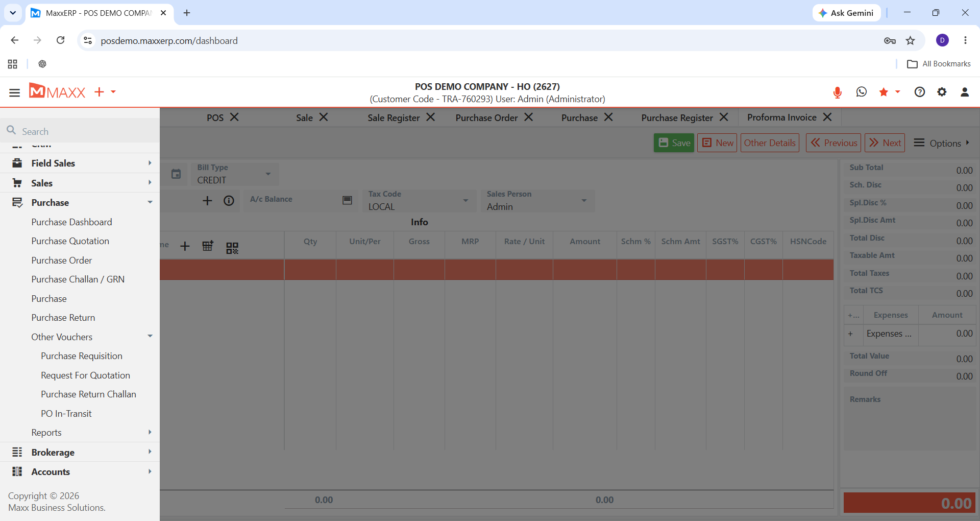
Task: Click the New button
Action: [x=717, y=143]
